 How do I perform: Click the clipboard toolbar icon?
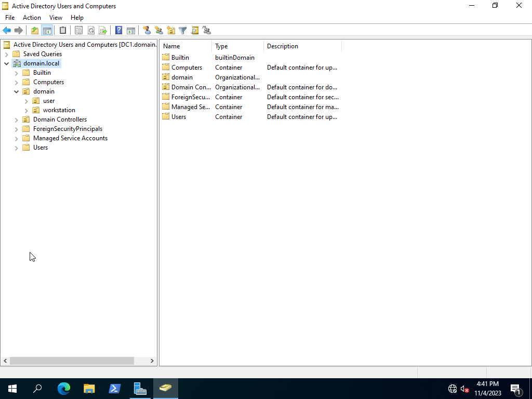click(x=63, y=31)
